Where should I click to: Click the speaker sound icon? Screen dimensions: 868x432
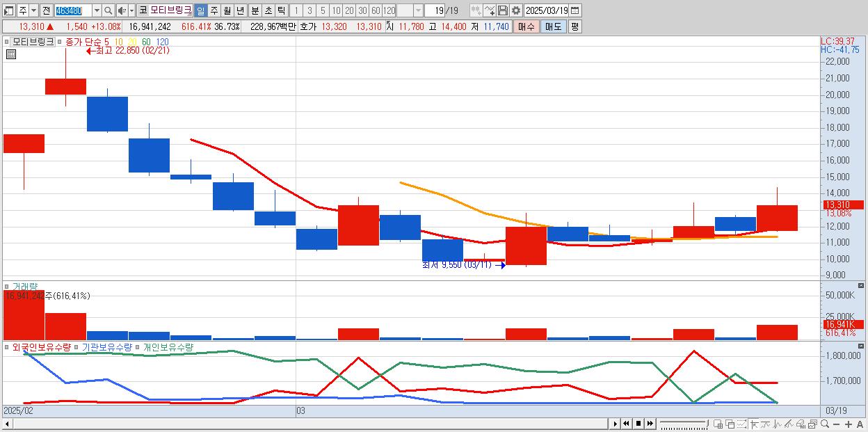pos(122,10)
